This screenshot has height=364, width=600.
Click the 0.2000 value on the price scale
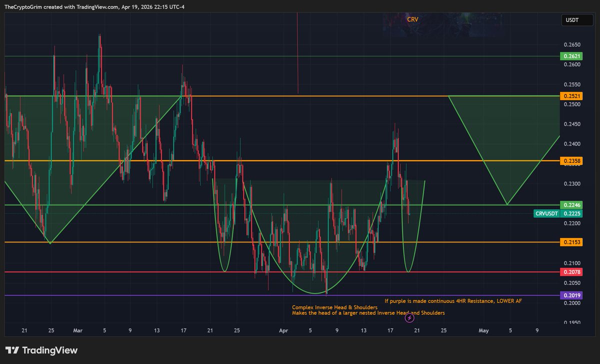(572, 303)
